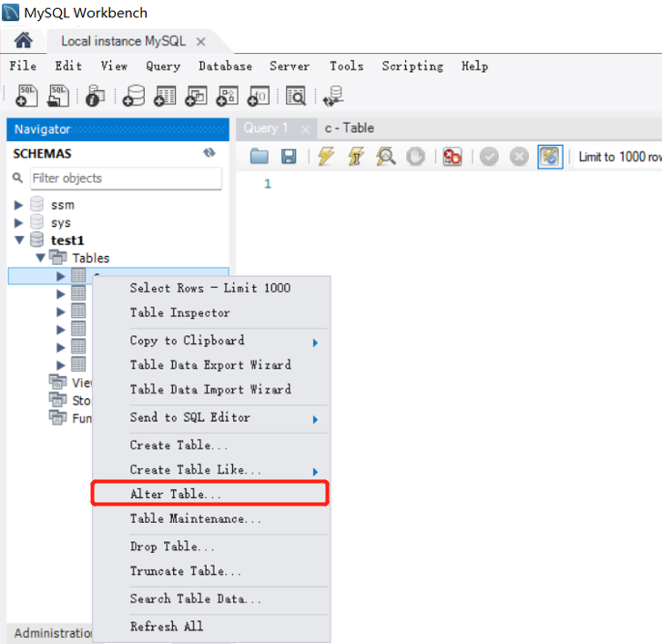Choose Alter Table... from context menu
662x644 pixels.
click(210, 493)
